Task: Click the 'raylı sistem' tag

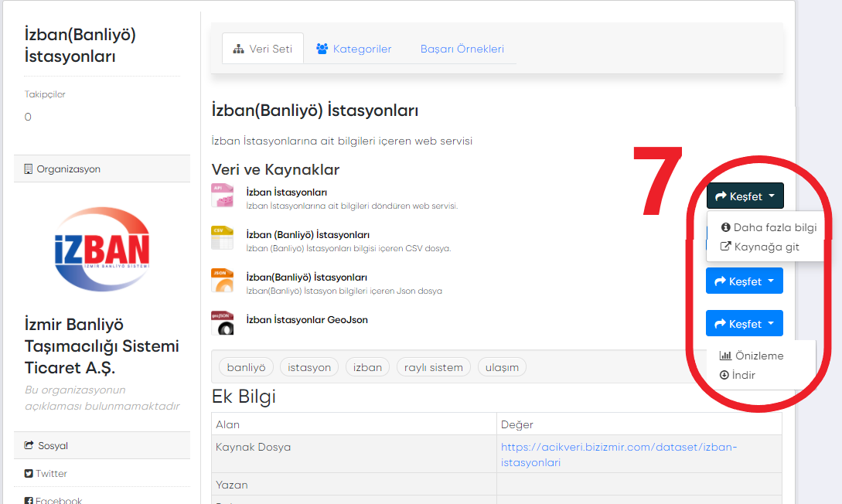Action: tap(433, 367)
